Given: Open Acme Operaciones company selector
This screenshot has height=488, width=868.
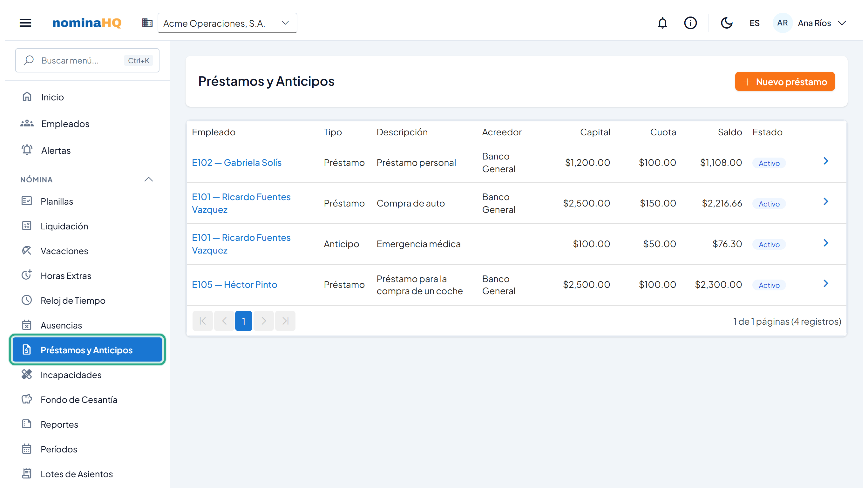Looking at the screenshot, I should tap(227, 23).
